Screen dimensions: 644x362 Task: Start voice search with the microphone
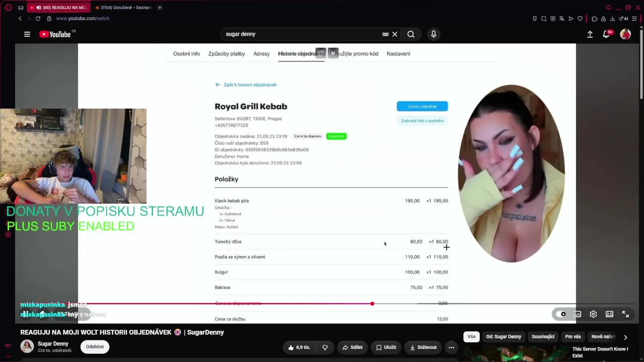[x=434, y=34]
